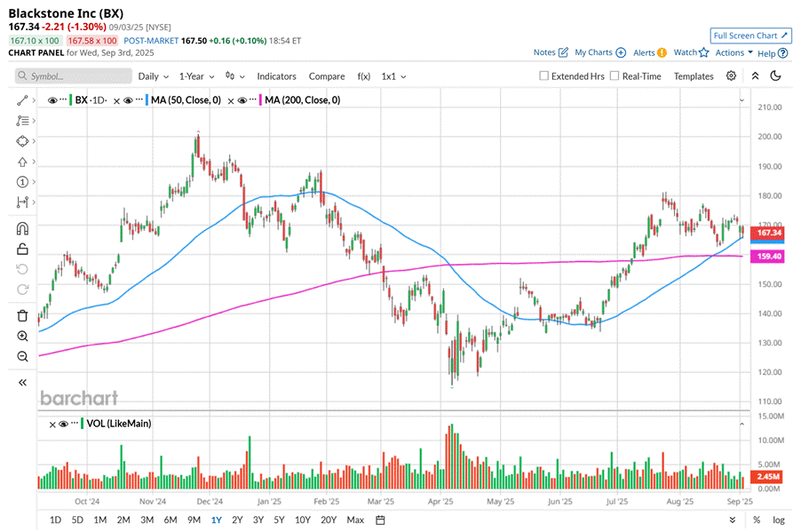Select the 10Y time range
The image size is (801, 532).
(303, 520)
